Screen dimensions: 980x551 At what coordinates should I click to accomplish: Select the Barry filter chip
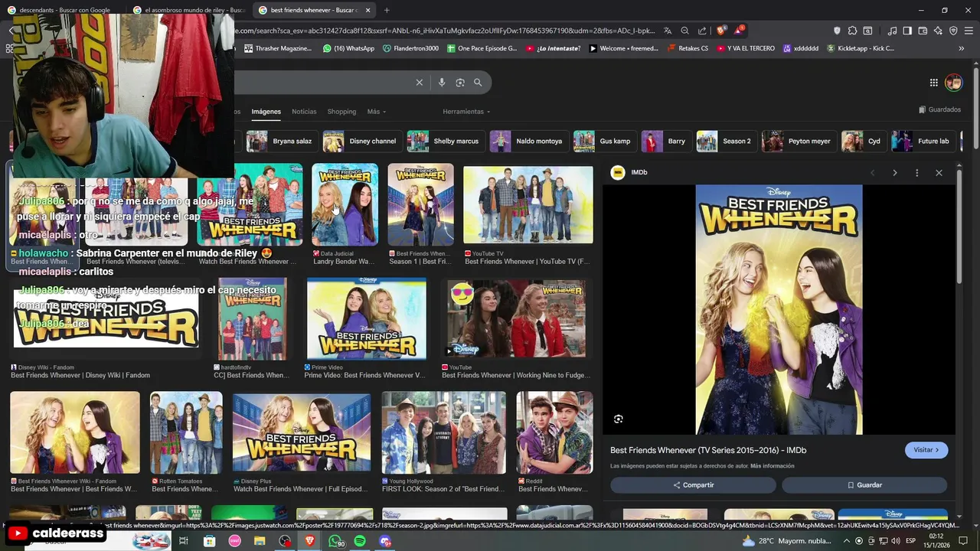click(x=665, y=142)
